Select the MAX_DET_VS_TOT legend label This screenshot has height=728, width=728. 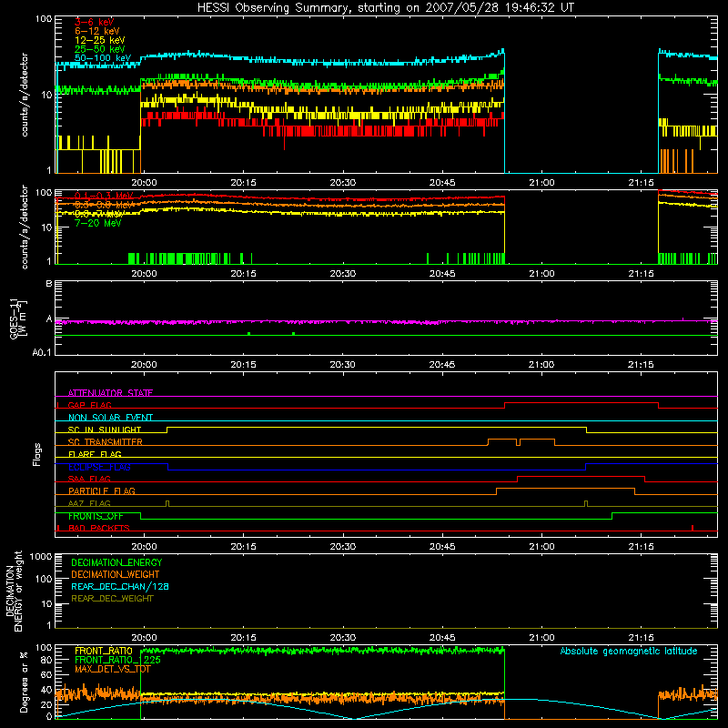pos(112,669)
